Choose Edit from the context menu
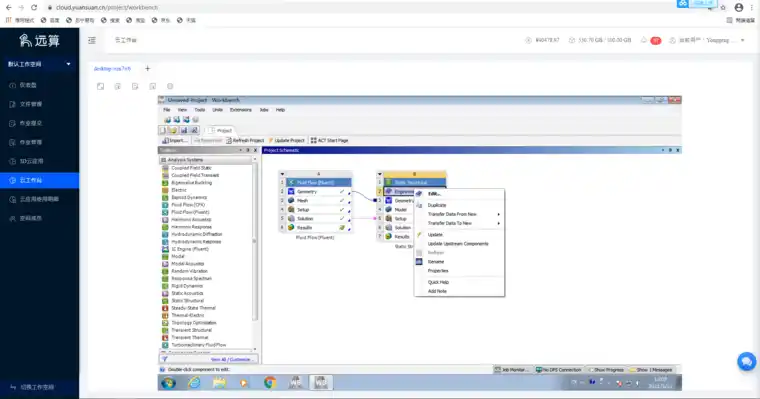The image size is (760, 399). (x=459, y=193)
